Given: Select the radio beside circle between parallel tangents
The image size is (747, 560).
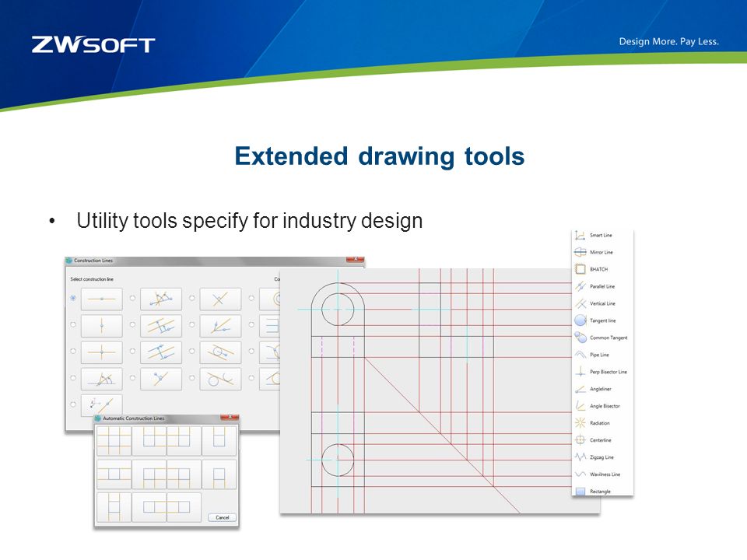Looking at the screenshot, I should [192, 351].
